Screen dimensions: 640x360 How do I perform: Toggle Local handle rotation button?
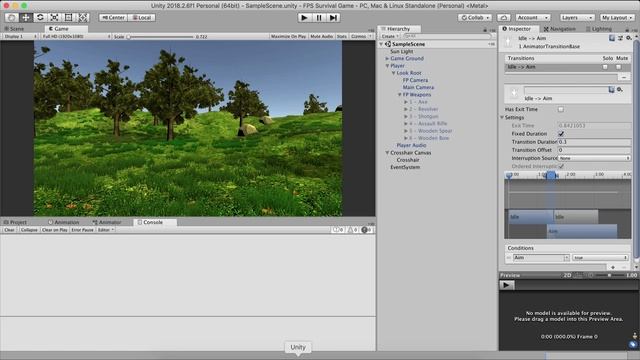tap(142, 18)
